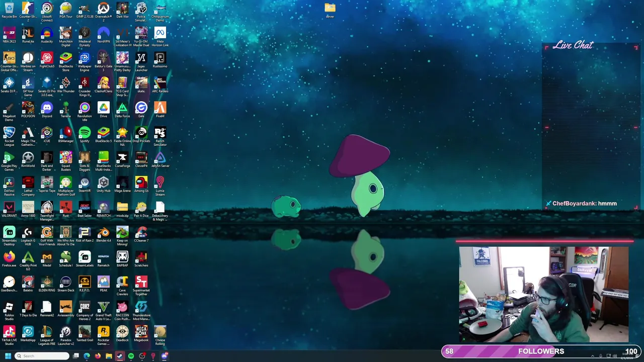Open Jellyfin Server shortcut
This screenshot has width=644, height=362.
[x=160, y=160]
